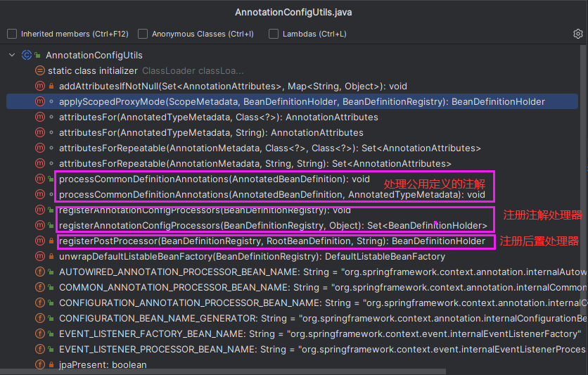
Task: Click field icon of CONFIGURATION_ANNOTATION_PROCESSOR_BEAN_NAME
Action: coord(40,303)
